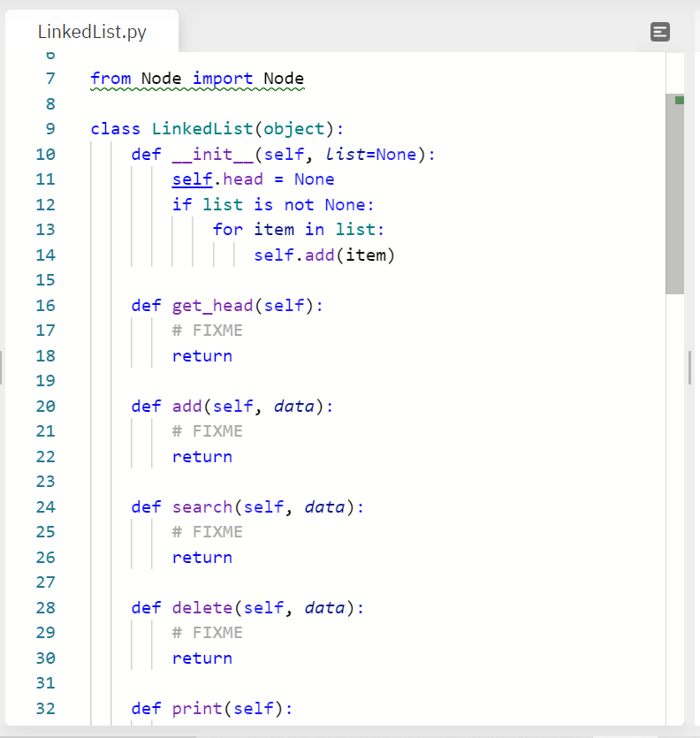This screenshot has height=738, width=700.
Task: Click the green marker in scrollbar gutter
Action: click(680, 100)
